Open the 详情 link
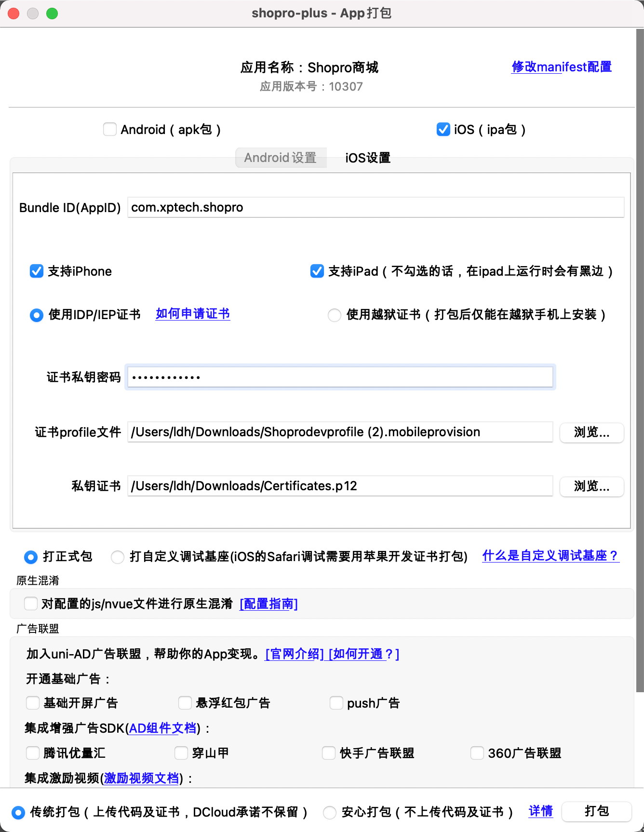 tap(541, 811)
